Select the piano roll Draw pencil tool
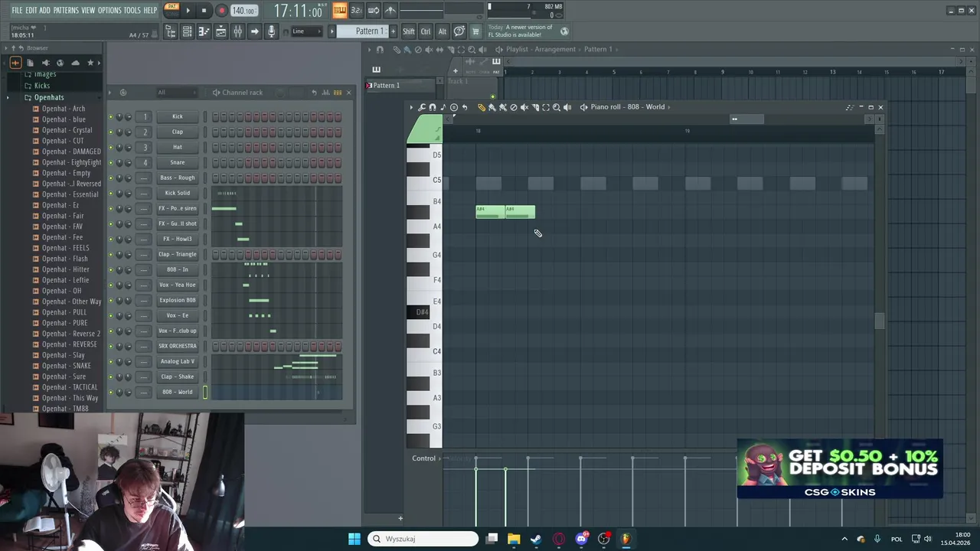 click(x=482, y=107)
